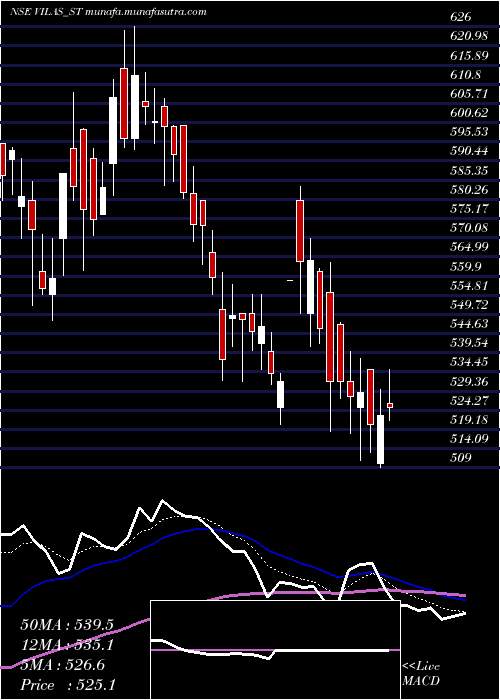Click the 615.89 price level label
This screenshot has height=700, width=500.
[469, 55]
